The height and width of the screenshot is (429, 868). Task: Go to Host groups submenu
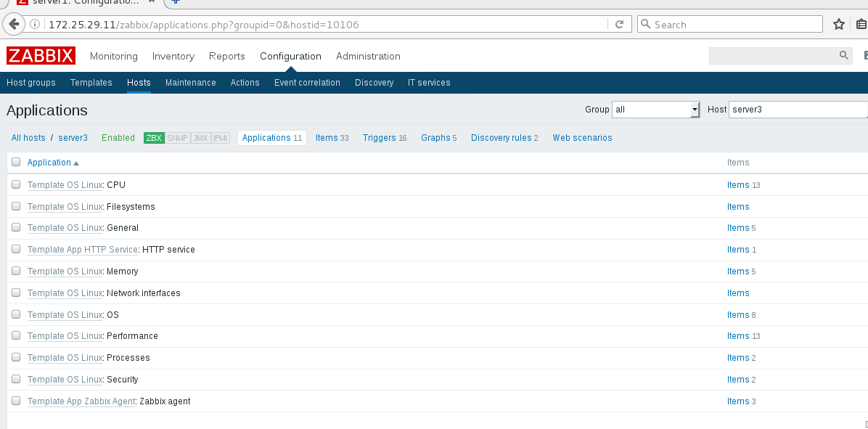pos(31,83)
